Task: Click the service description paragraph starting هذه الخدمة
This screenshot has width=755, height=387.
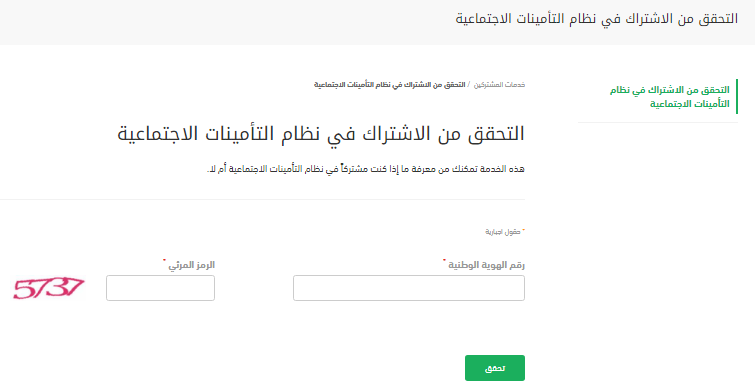Action: point(365,169)
